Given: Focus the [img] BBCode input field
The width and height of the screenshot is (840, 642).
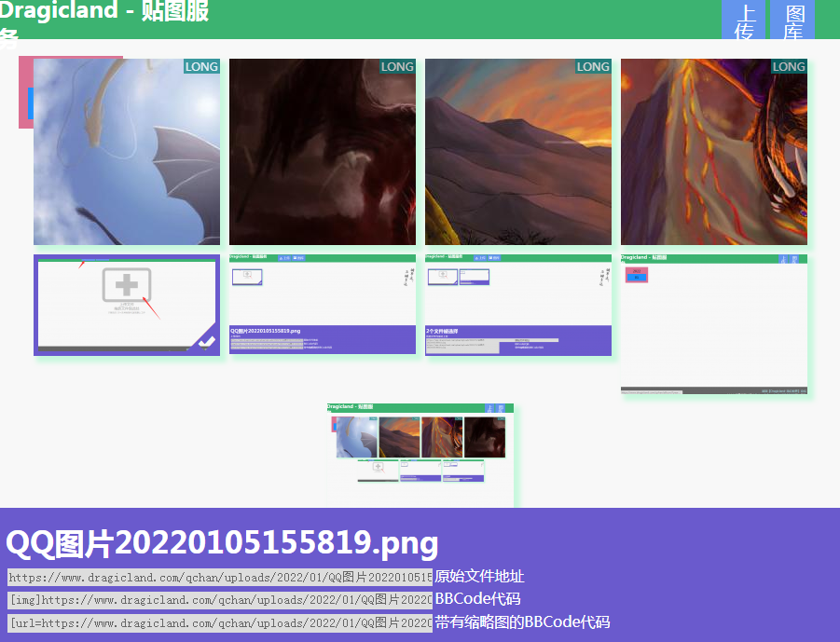Looking at the screenshot, I should coord(220,600).
